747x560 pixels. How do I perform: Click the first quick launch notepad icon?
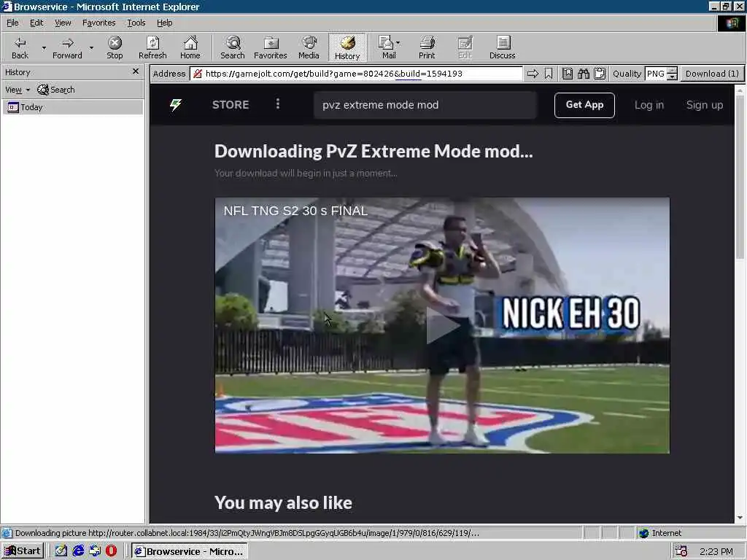pos(61,551)
